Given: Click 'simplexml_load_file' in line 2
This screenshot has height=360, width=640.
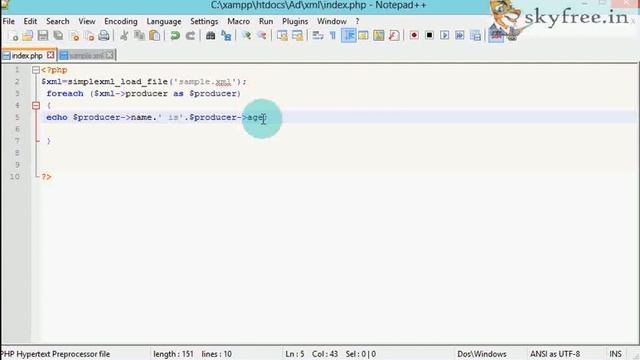Looking at the screenshot, I should [118, 82].
